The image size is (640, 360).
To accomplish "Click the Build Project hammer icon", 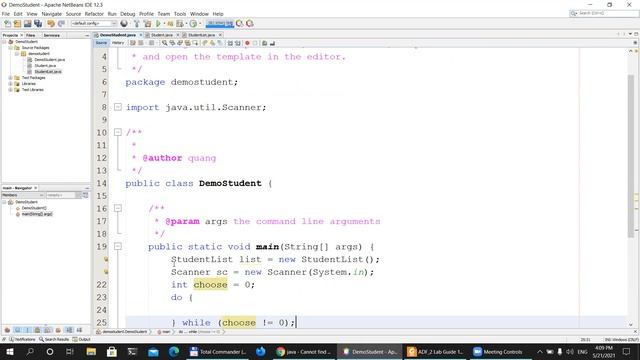I will (137, 24).
